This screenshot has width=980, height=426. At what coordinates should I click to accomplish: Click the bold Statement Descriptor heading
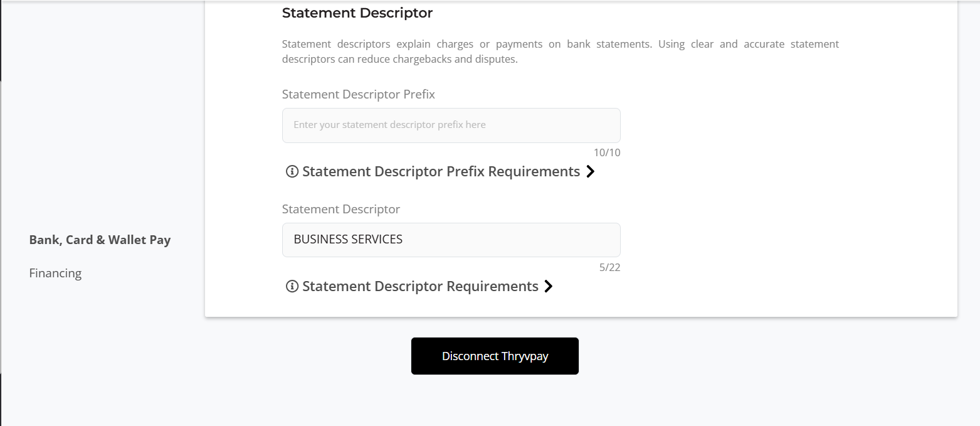[357, 13]
